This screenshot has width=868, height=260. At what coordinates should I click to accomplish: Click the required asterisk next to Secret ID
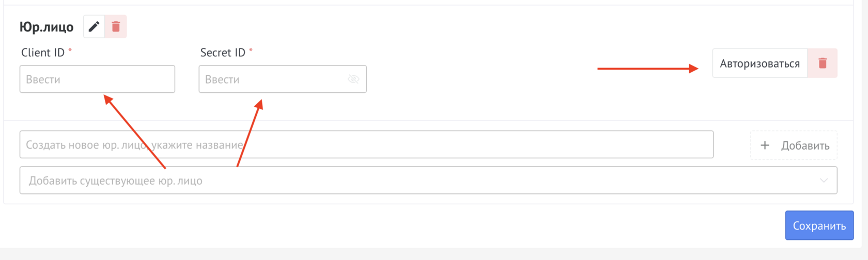point(251,51)
